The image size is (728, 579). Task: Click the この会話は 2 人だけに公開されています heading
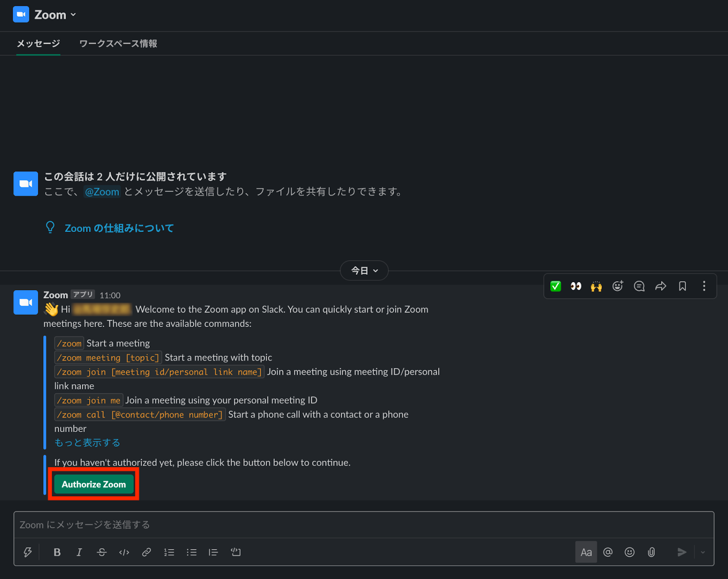pyautogui.click(x=135, y=176)
